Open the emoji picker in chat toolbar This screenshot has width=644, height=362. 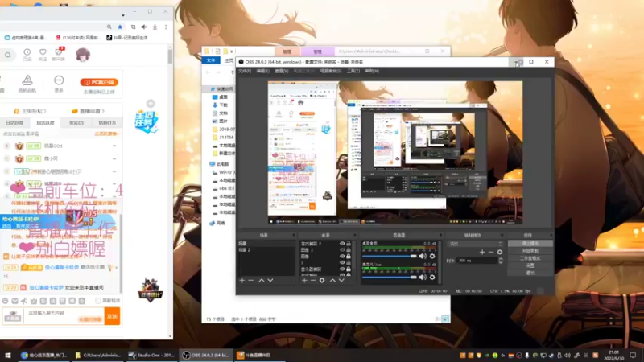[5, 301]
